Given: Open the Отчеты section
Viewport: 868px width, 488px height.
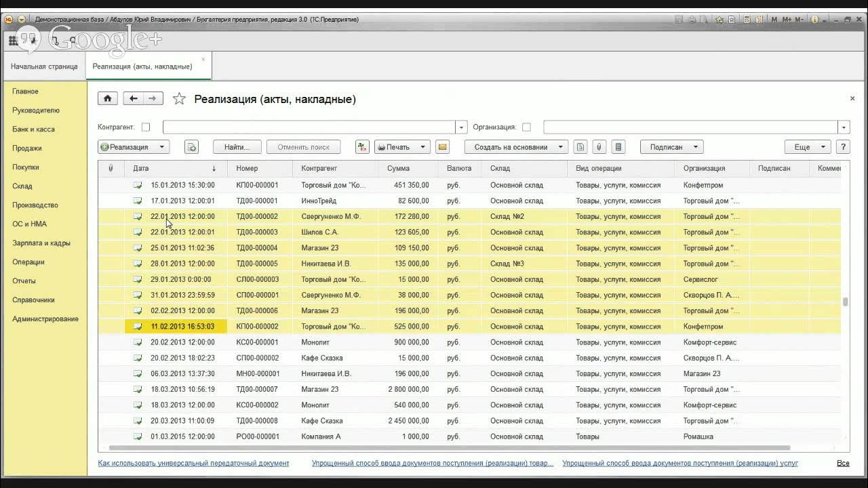Looking at the screenshot, I should coord(24,281).
